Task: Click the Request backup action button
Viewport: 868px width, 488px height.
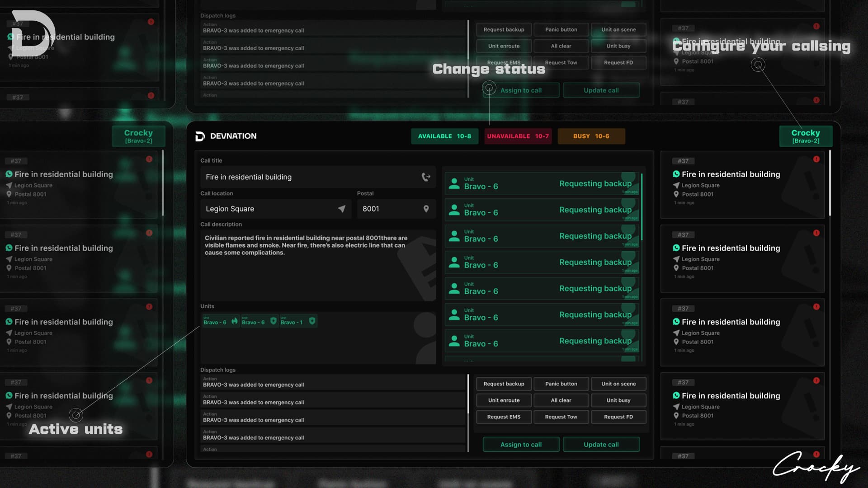Action: click(x=504, y=384)
